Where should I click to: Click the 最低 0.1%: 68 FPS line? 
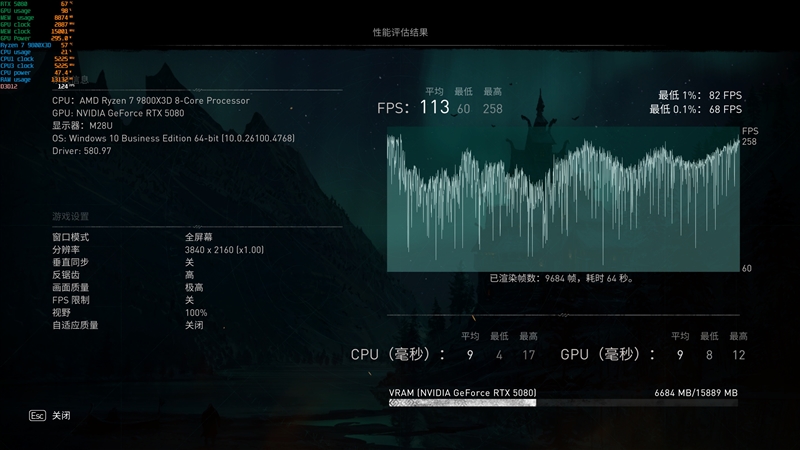696,109
